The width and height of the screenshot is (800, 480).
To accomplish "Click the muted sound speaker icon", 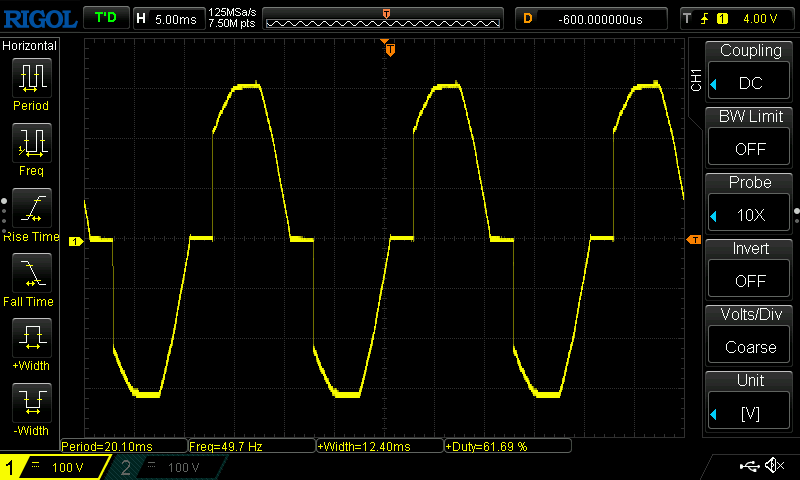I will click(775, 465).
